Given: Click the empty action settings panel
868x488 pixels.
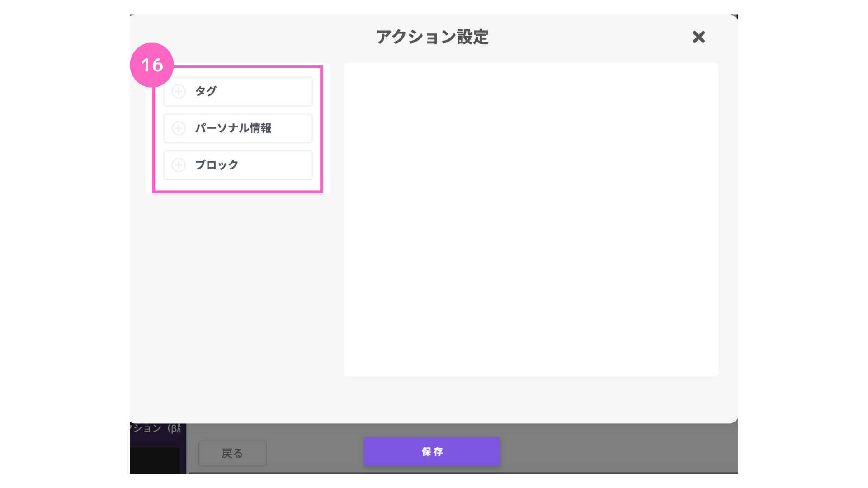Looking at the screenshot, I should tap(531, 220).
